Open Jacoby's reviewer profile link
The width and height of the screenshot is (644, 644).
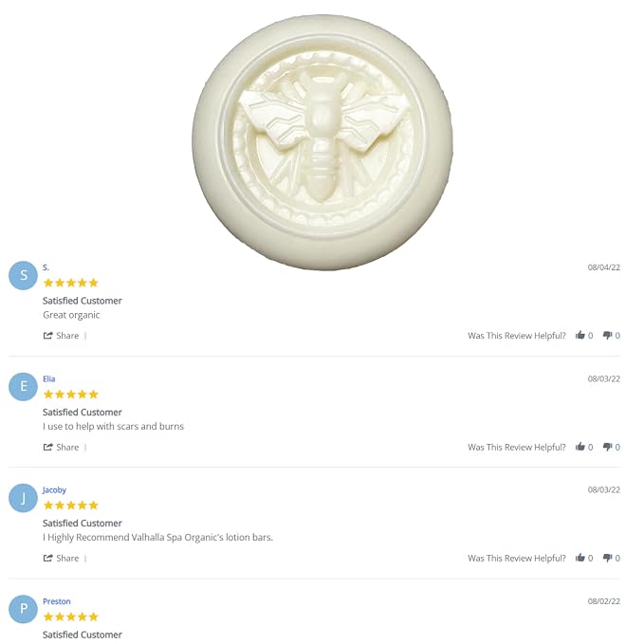pyautogui.click(x=54, y=490)
